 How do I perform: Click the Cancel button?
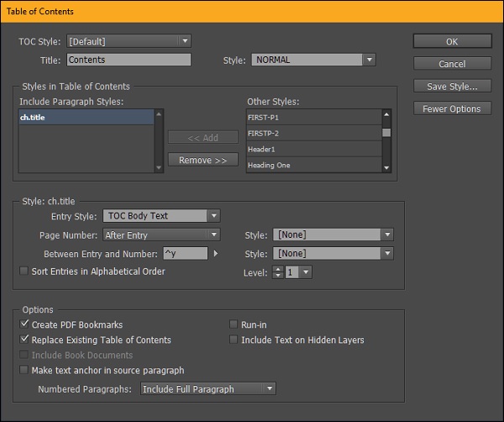click(452, 64)
